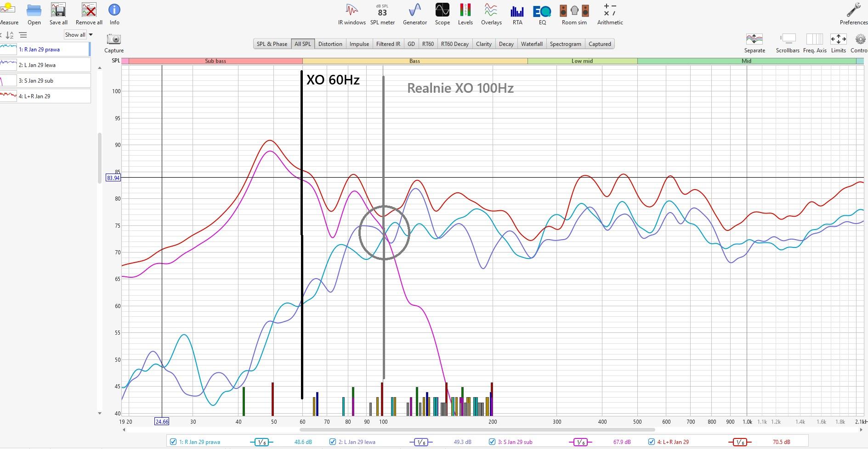Switch to the Waterfall tab
868x449 pixels.
(x=532, y=44)
